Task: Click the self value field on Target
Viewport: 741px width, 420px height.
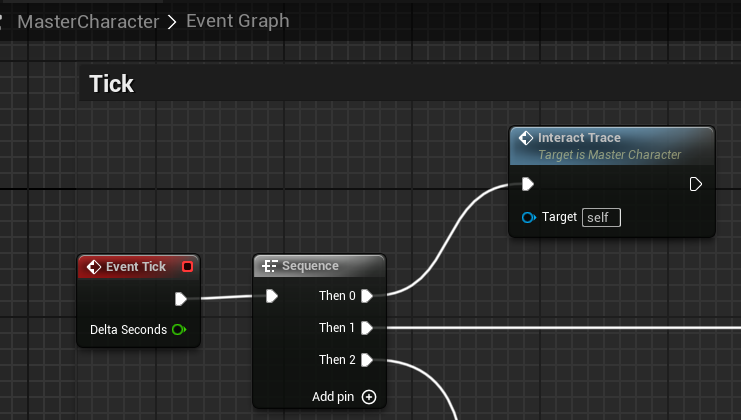Action: (x=601, y=217)
